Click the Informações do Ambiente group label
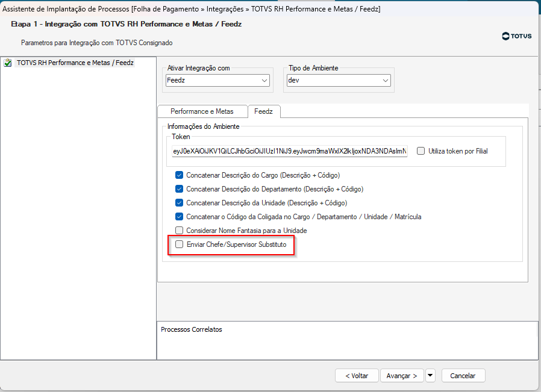 pyautogui.click(x=203, y=126)
